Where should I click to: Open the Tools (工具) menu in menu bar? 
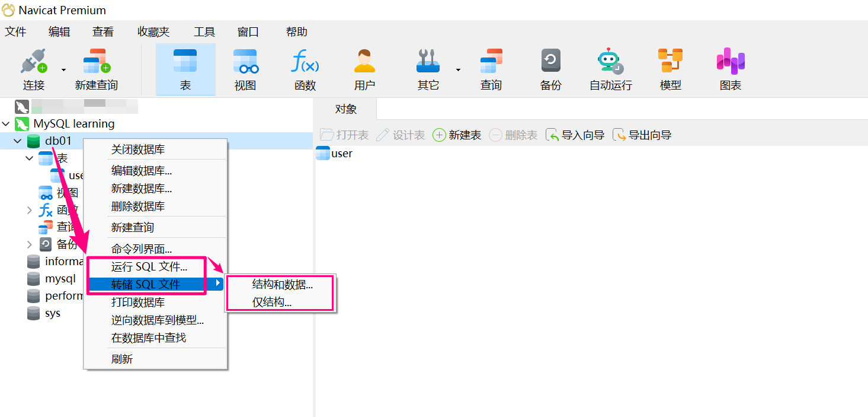[x=204, y=32]
